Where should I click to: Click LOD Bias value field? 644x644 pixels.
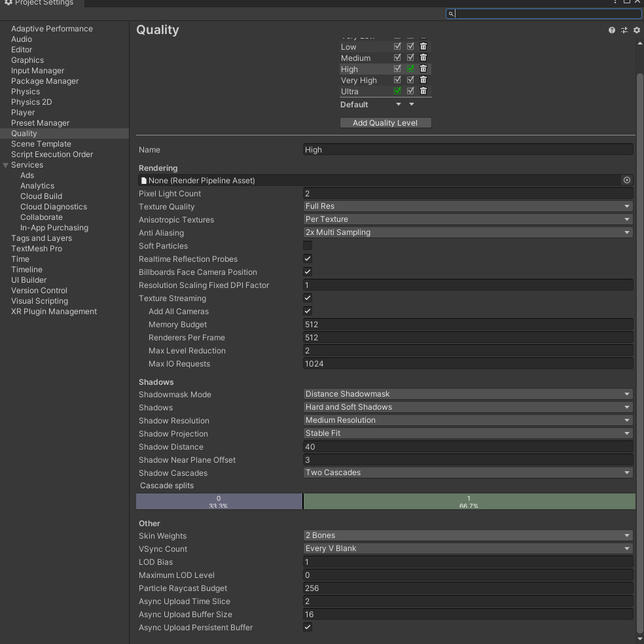[x=468, y=562]
